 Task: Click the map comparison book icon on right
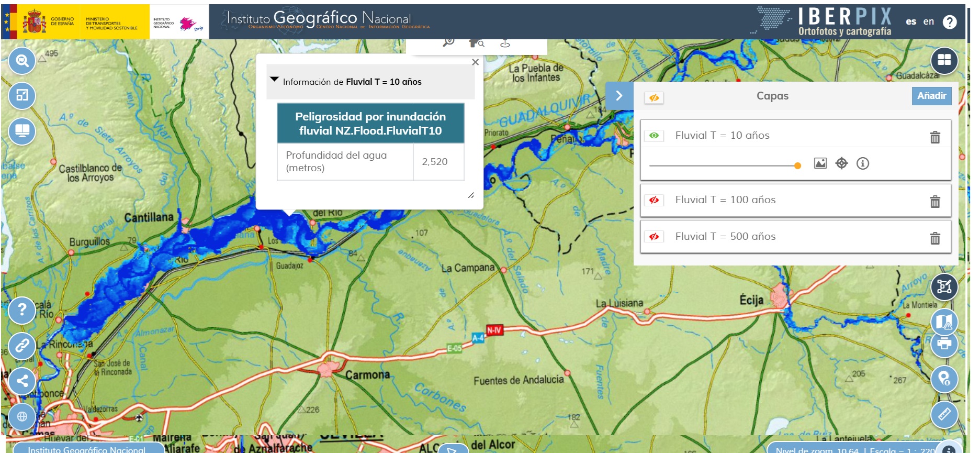[944, 321]
